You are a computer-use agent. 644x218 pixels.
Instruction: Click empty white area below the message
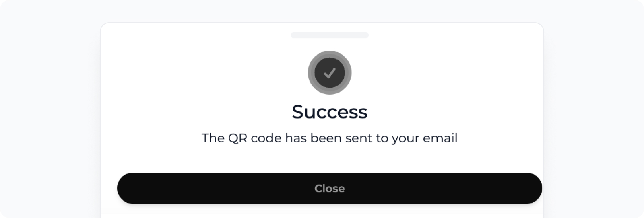(x=330, y=159)
